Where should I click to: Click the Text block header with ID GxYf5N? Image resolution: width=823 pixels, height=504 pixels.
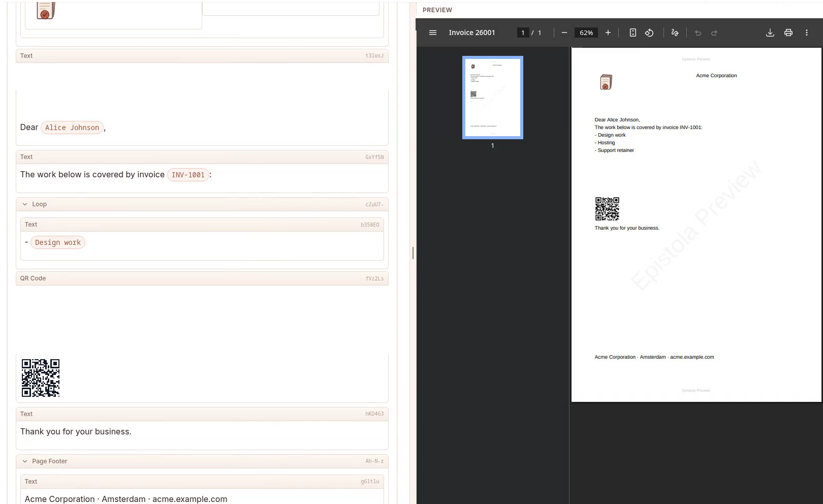click(202, 157)
